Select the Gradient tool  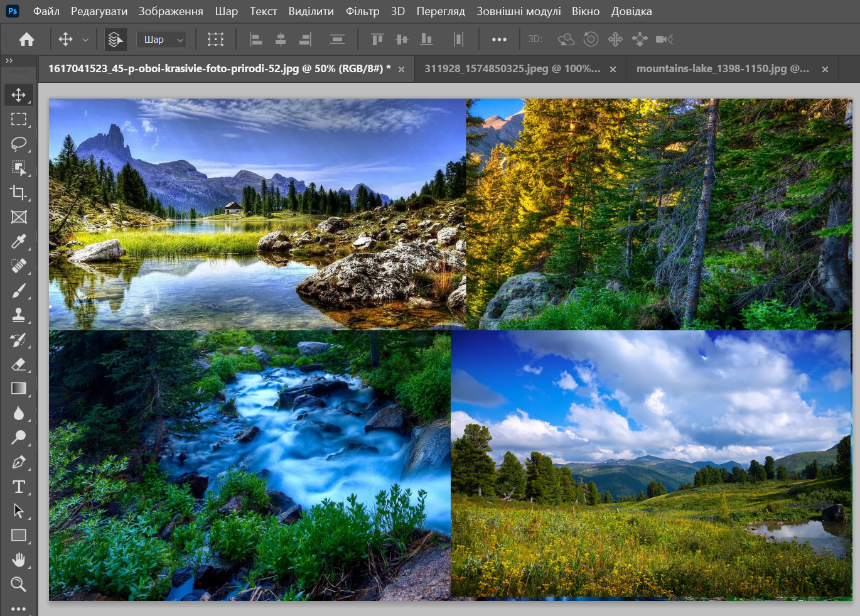click(18, 389)
